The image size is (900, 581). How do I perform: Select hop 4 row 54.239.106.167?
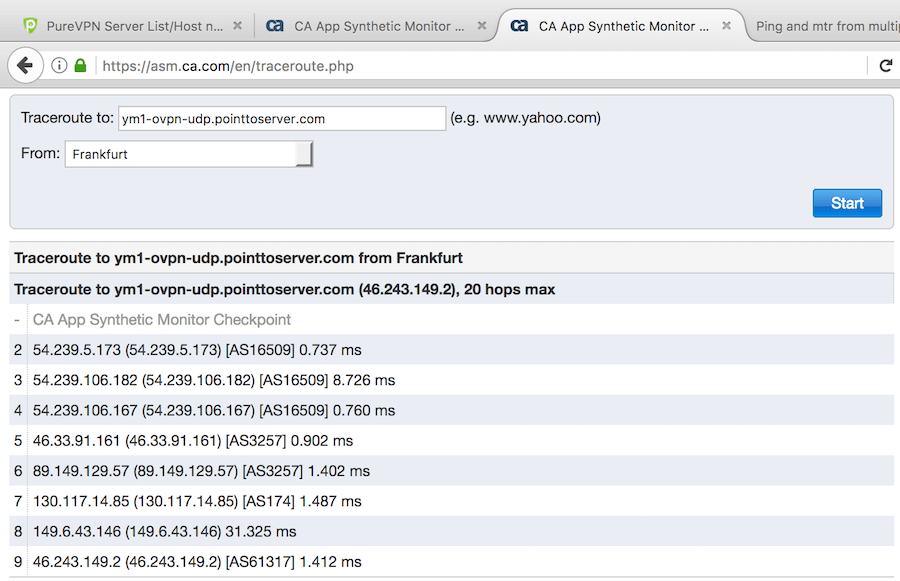451,410
